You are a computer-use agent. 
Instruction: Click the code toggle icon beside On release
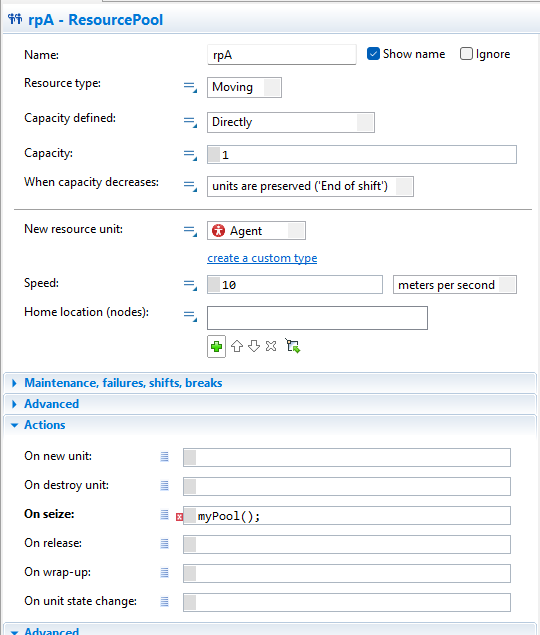pyautogui.click(x=164, y=544)
